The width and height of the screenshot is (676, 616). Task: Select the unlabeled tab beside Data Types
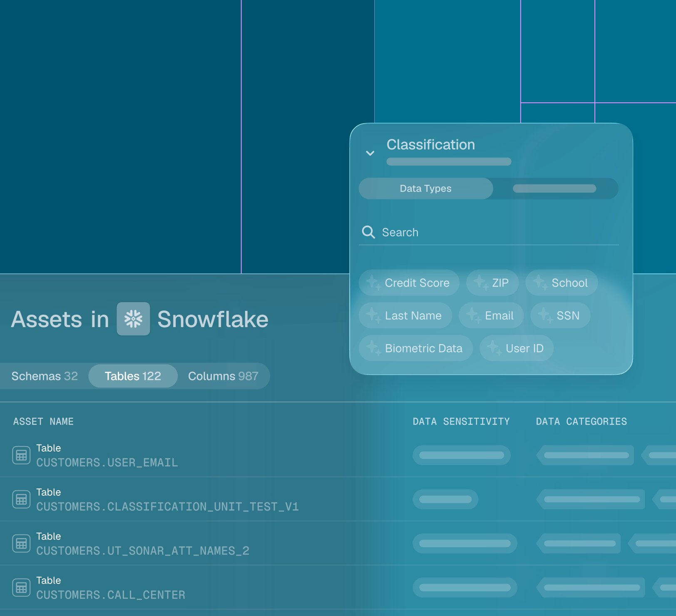coord(555,189)
